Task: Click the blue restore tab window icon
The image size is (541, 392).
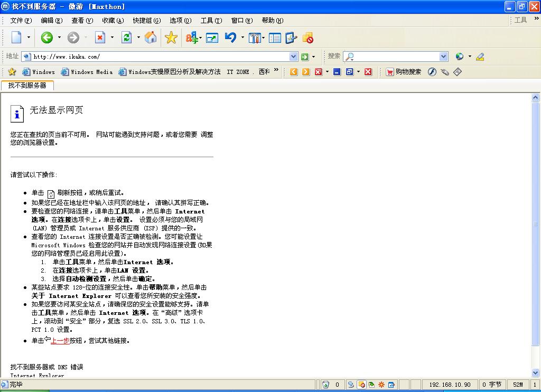Action: (350, 72)
